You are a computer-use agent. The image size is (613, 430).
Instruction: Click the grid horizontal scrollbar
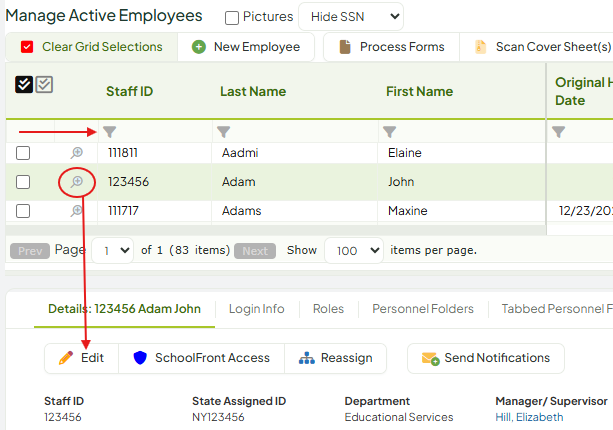pos(276,230)
